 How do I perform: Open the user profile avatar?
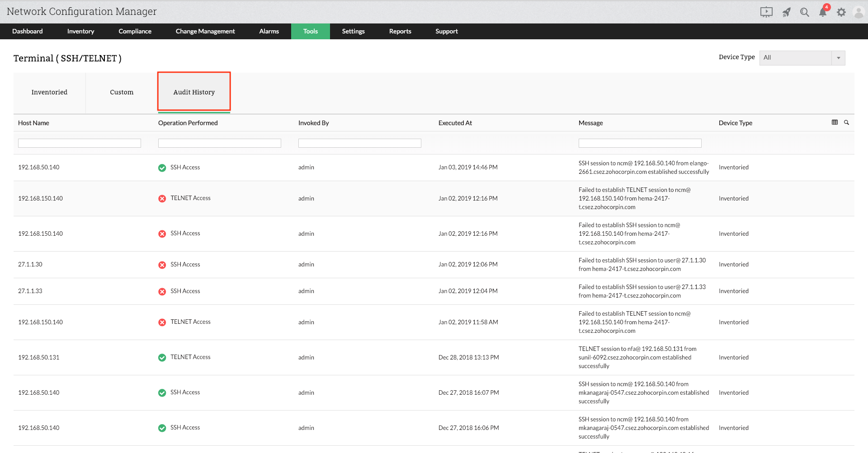point(859,12)
